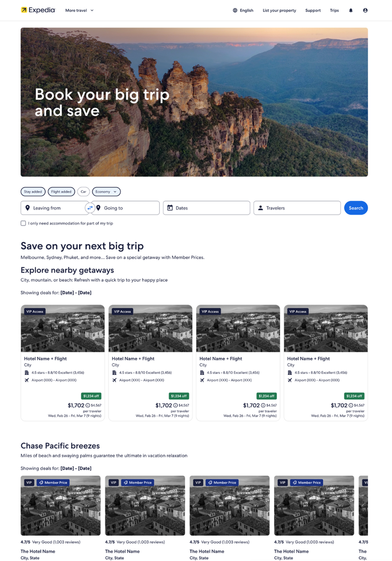Click the Expedia logo
Viewport: 392px width, 561px height.
click(x=38, y=10)
